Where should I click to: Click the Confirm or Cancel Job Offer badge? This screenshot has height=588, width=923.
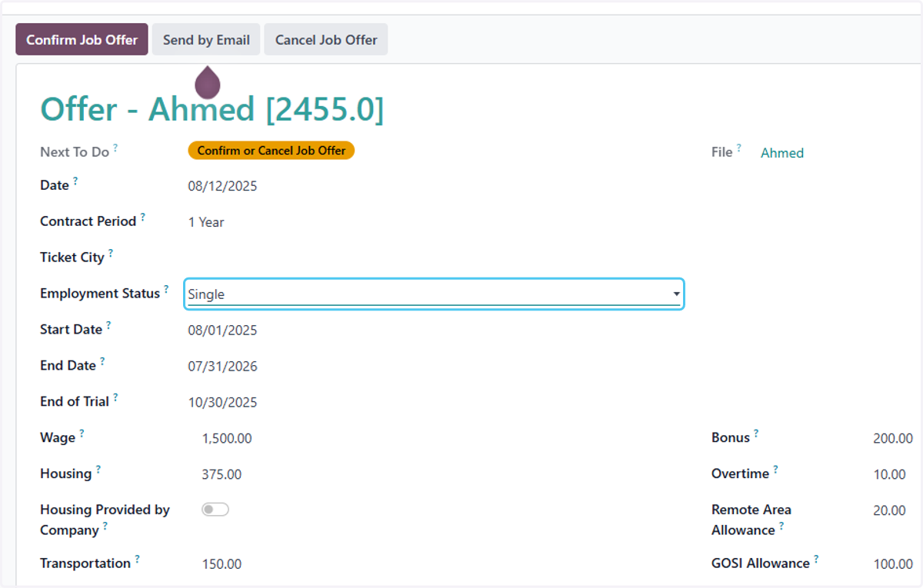coord(272,151)
